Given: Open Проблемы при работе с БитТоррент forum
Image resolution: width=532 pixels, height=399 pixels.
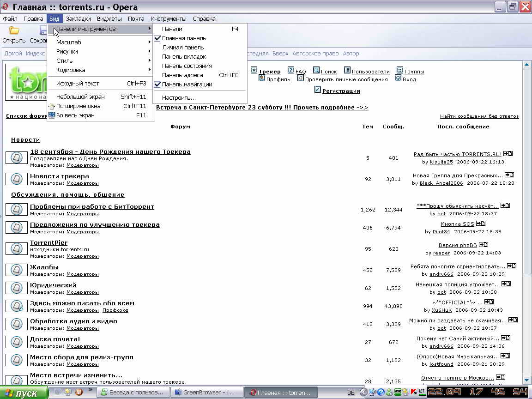Looking at the screenshot, I should (92, 206).
